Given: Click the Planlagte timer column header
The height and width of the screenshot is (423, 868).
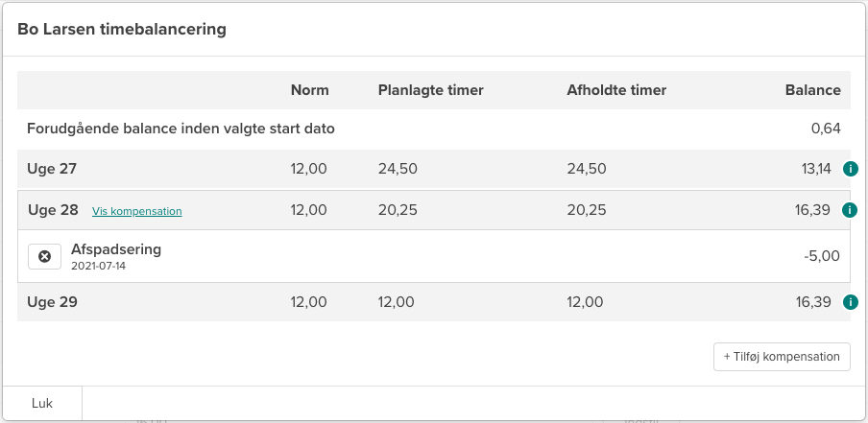Looking at the screenshot, I should [430, 90].
